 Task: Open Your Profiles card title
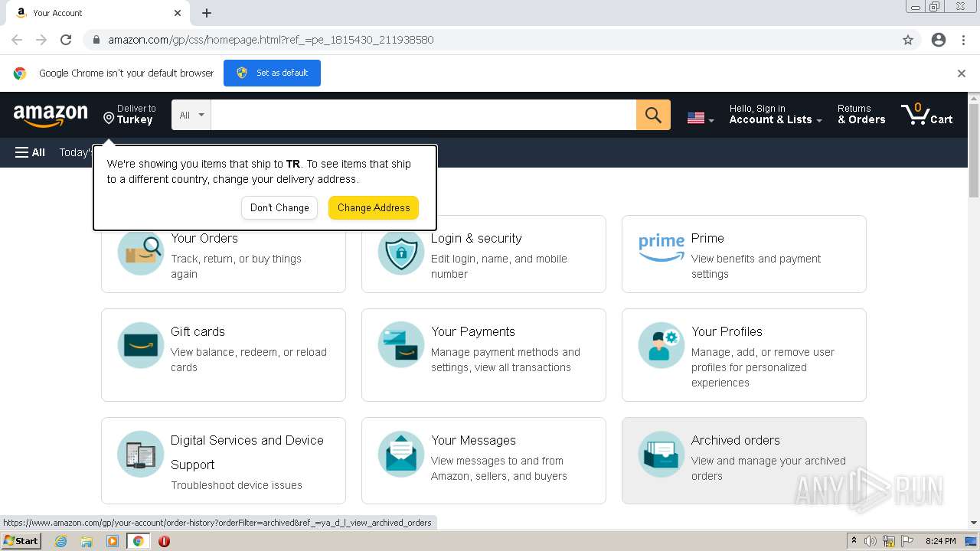pos(727,331)
